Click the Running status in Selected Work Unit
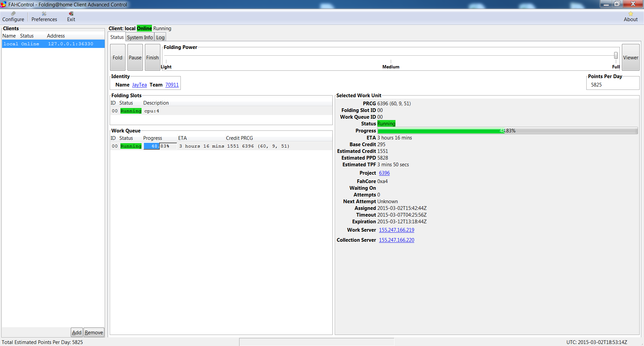This screenshot has width=644, height=346. coord(386,124)
